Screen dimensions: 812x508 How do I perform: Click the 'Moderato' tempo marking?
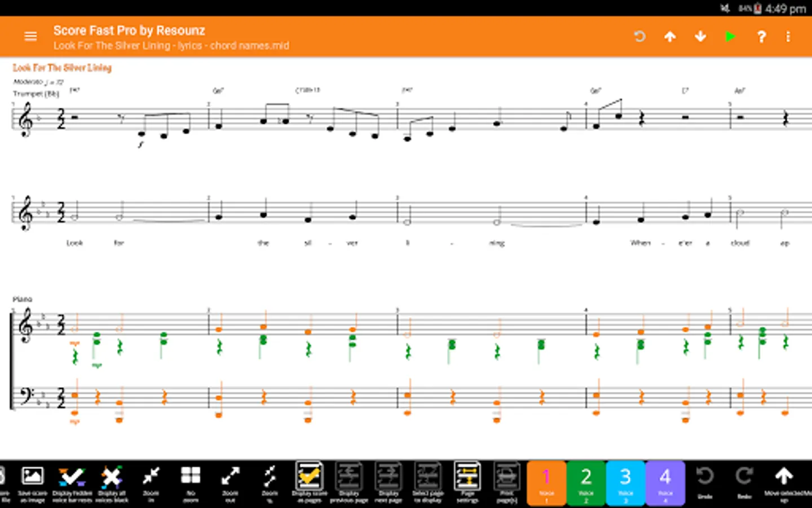[28, 82]
